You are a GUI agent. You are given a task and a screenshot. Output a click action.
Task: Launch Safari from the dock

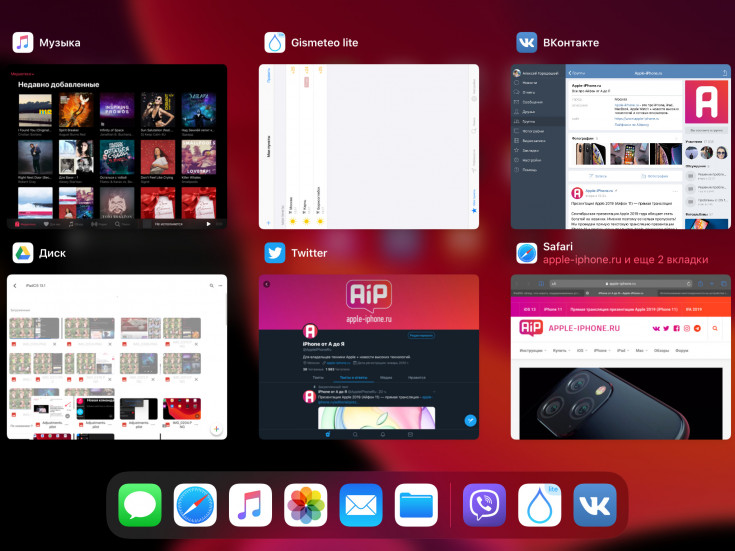195,505
